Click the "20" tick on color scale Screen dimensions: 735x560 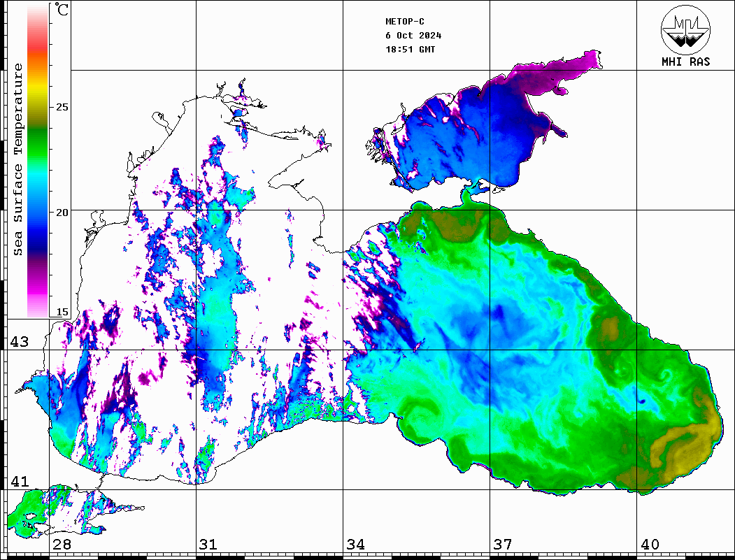tap(62, 213)
